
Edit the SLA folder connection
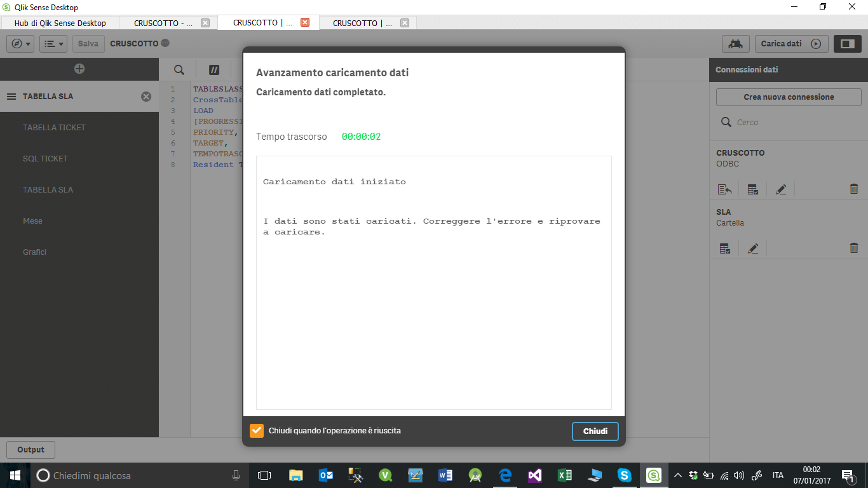click(753, 248)
